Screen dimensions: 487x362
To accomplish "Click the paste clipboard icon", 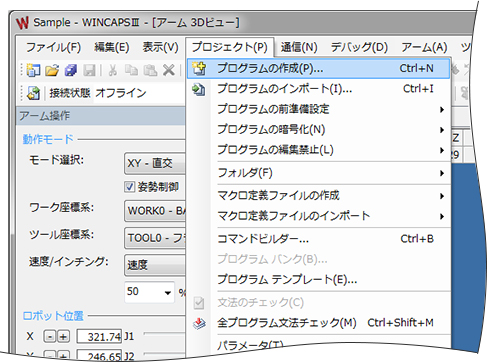I will point(150,70).
